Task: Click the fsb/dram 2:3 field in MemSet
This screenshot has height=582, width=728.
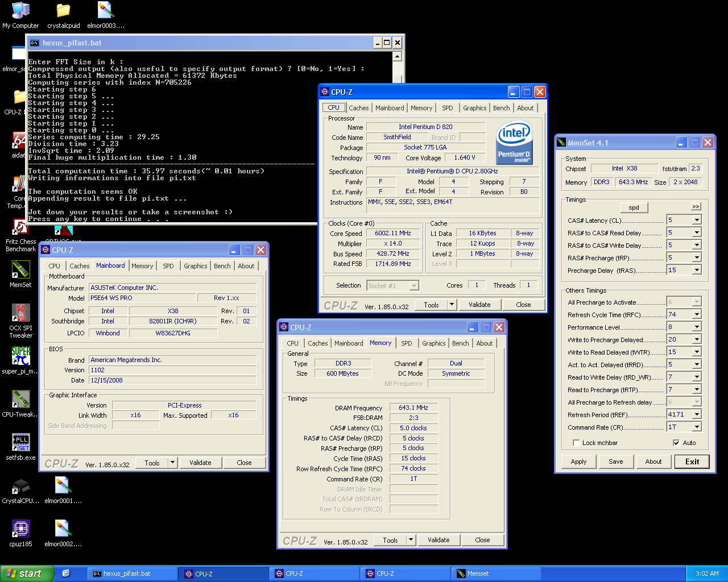Action: pyautogui.click(x=696, y=168)
